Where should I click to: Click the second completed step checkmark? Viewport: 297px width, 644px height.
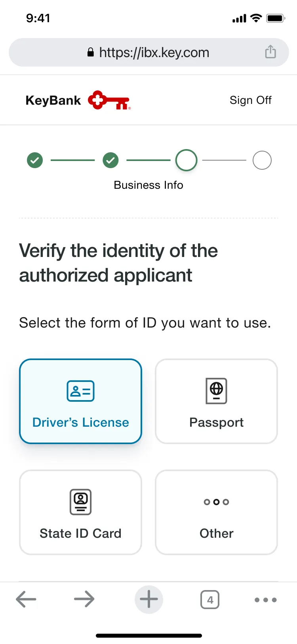tap(110, 160)
